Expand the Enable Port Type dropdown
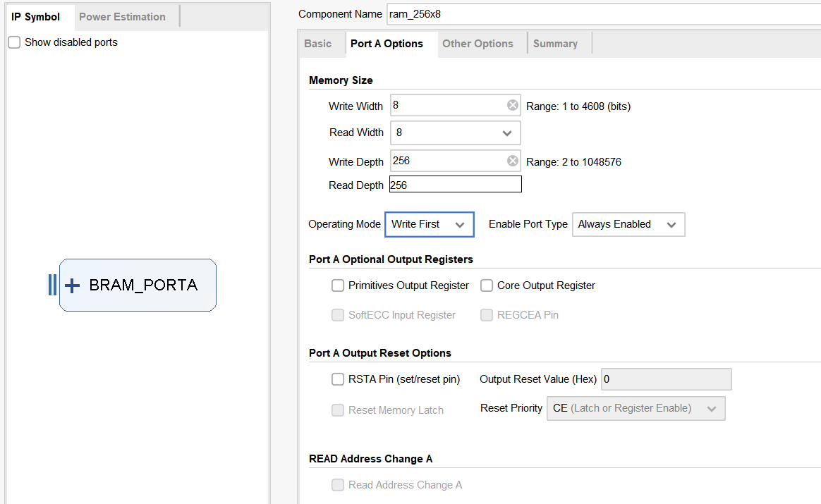This screenshot has height=504, width=821. pyautogui.click(x=628, y=224)
